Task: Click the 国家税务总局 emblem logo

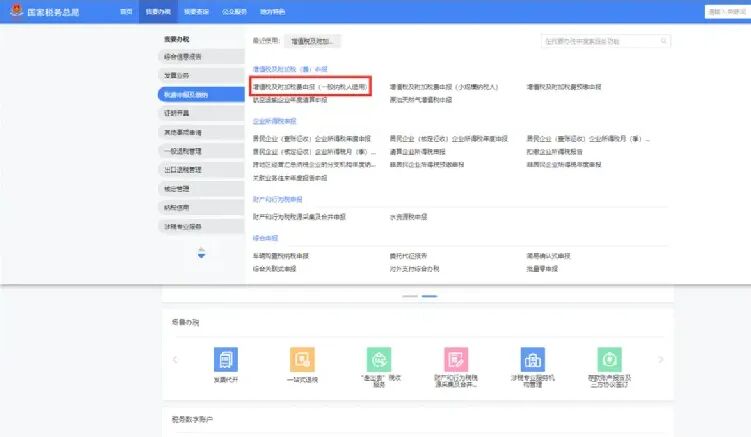Action: (16, 10)
